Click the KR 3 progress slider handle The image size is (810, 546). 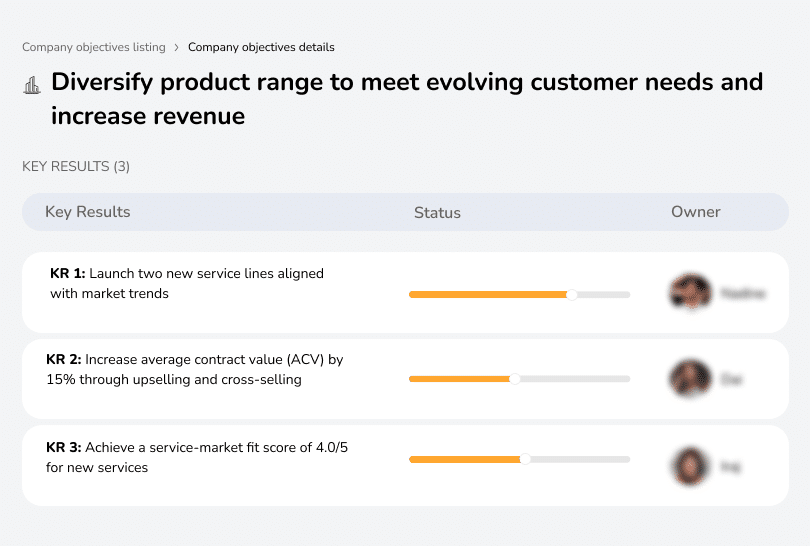pyautogui.click(x=525, y=459)
